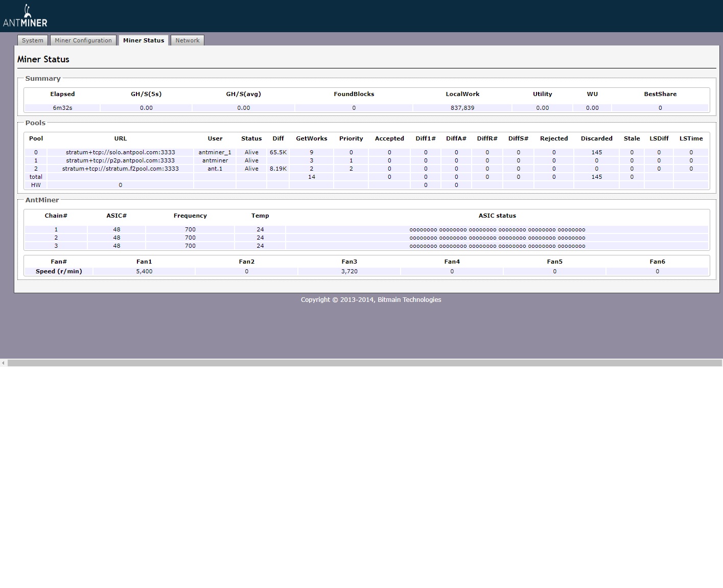
Task: Select the Miner Status tab
Action: point(144,40)
